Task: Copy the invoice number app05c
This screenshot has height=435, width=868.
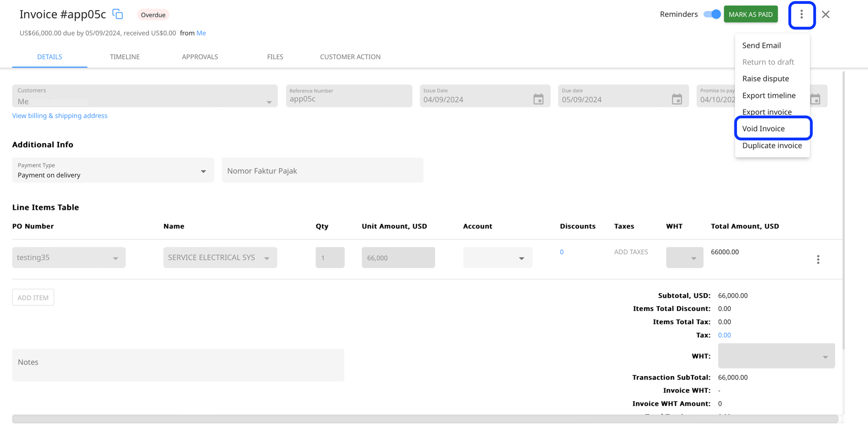Action: click(x=118, y=14)
